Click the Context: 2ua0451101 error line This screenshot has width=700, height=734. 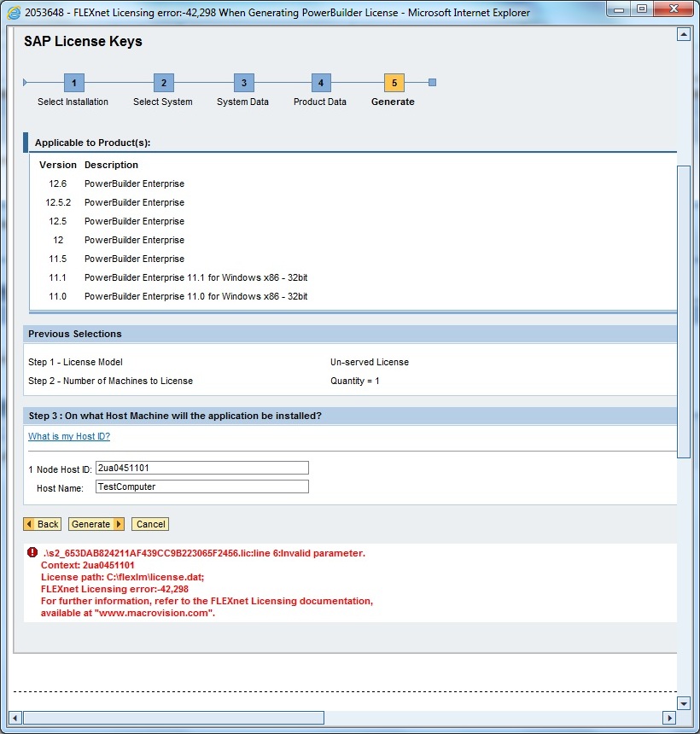point(88,565)
